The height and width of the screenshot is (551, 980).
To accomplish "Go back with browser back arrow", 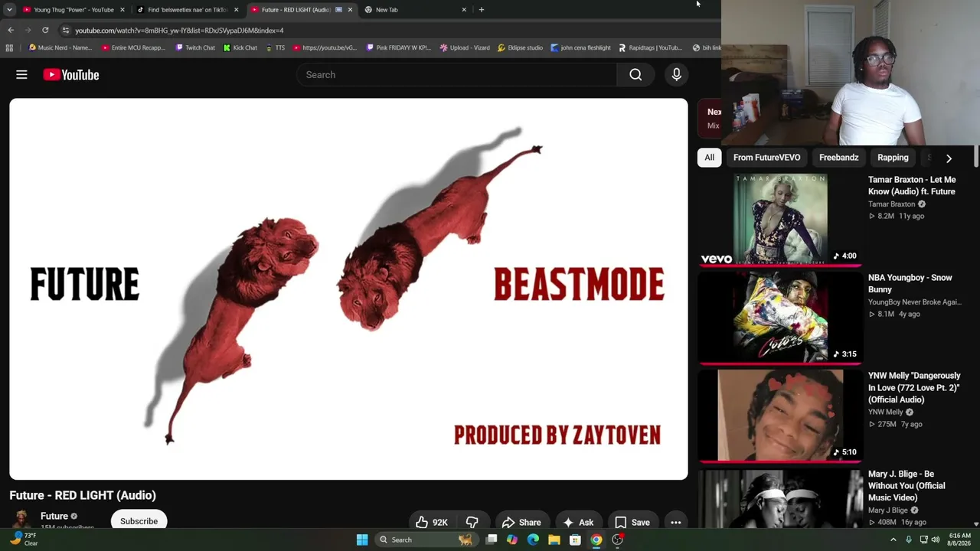I will coord(11,30).
